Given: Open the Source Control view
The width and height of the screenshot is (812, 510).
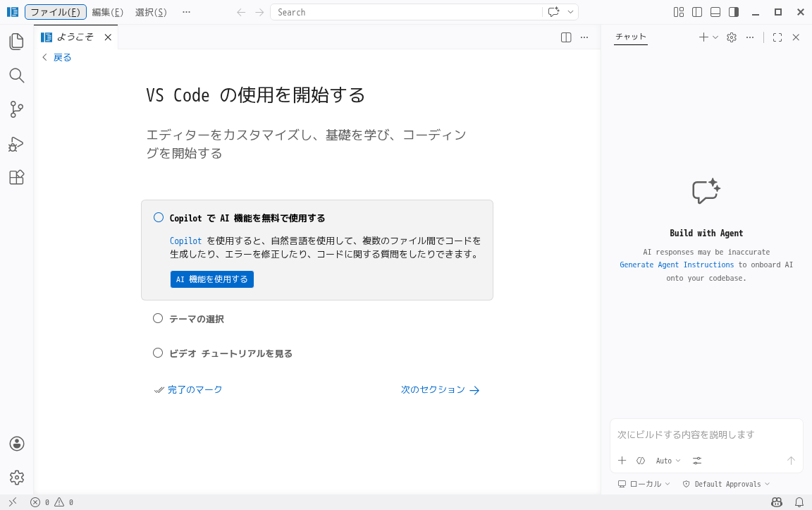Looking at the screenshot, I should (x=17, y=109).
